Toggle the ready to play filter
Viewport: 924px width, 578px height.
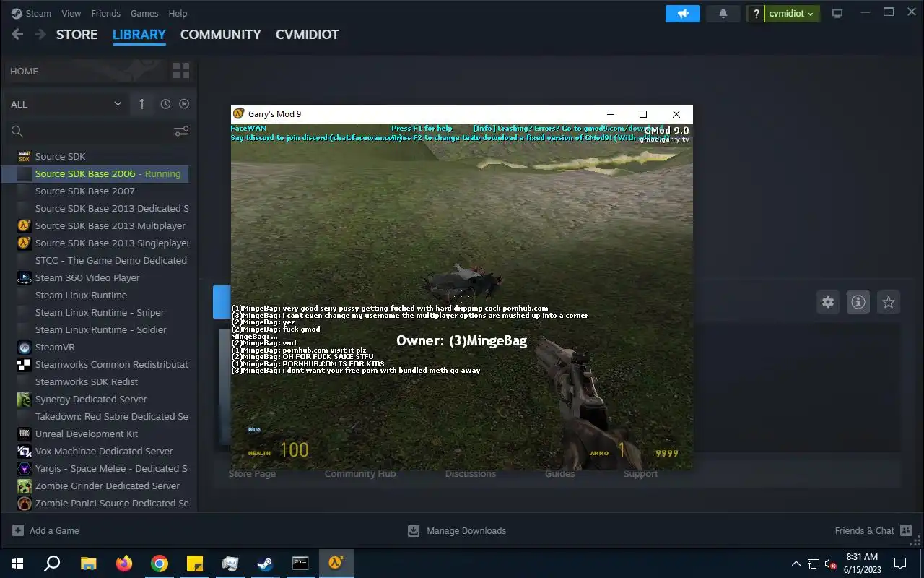pos(184,104)
